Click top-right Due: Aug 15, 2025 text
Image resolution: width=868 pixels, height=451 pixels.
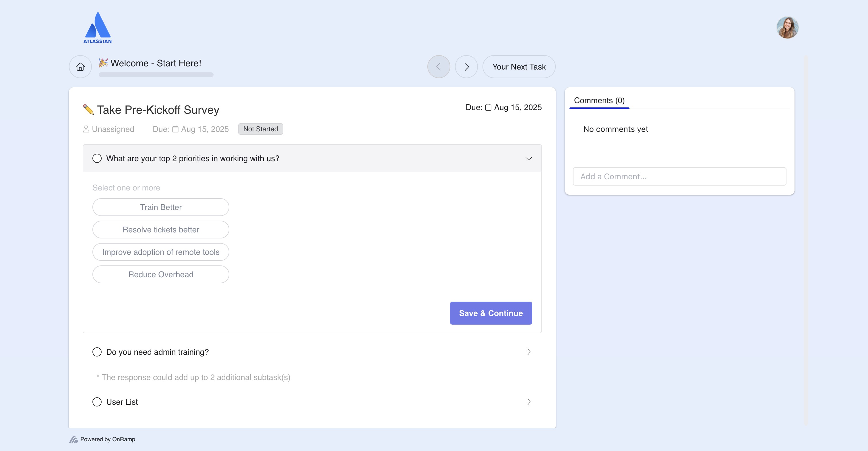pyautogui.click(x=503, y=107)
